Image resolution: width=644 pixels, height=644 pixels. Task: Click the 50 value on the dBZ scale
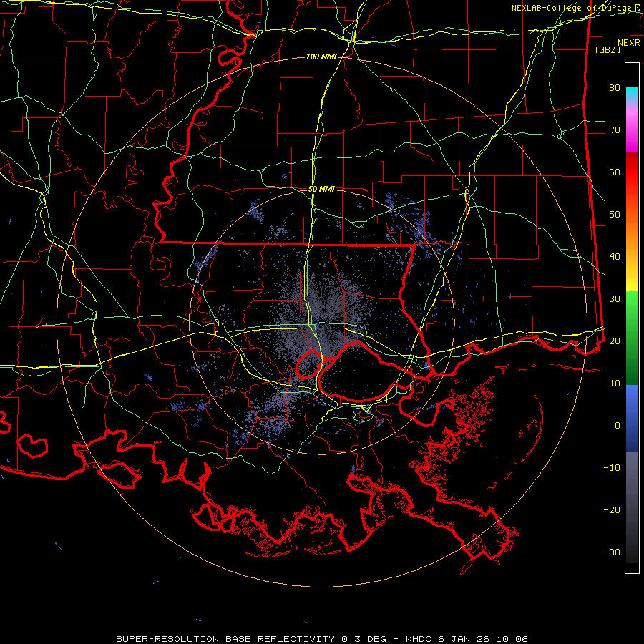pos(615,215)
